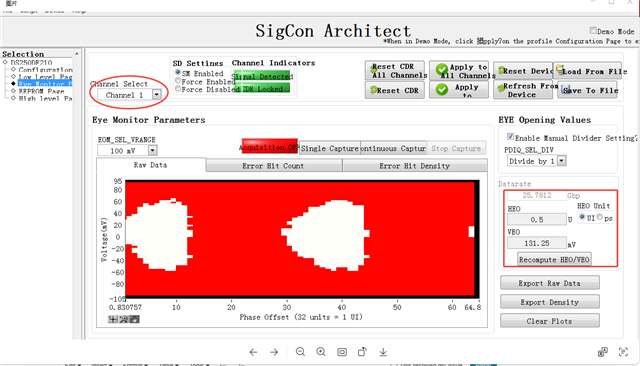The image size is (640, 366).
Task: Open the Low Level Page tree item
Action: pos(45,77)
